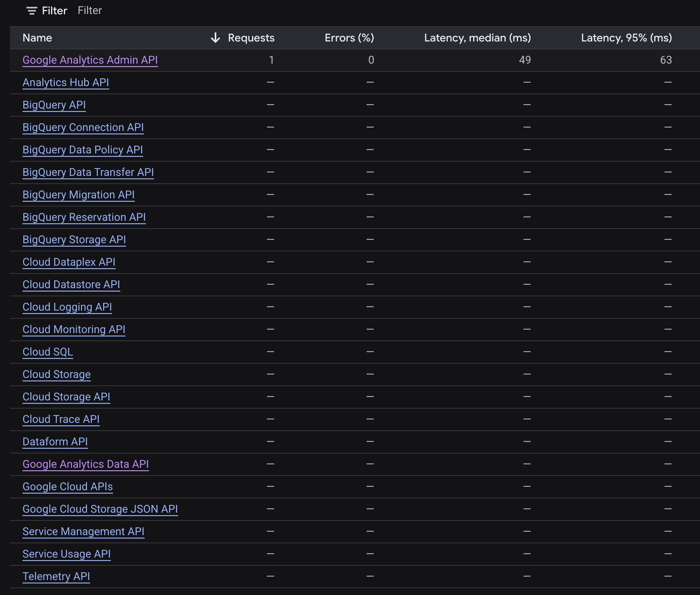The width and height of the screenshot is (700, 595).
Task: Open BigQuery Migration API link
Action: click(79, 195)
